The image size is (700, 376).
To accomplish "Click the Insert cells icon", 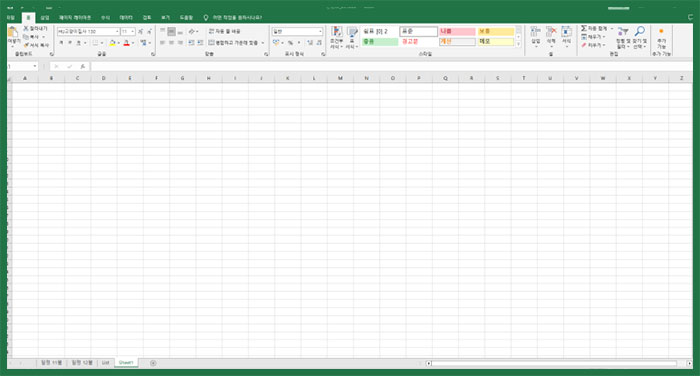I will [535, 32].
